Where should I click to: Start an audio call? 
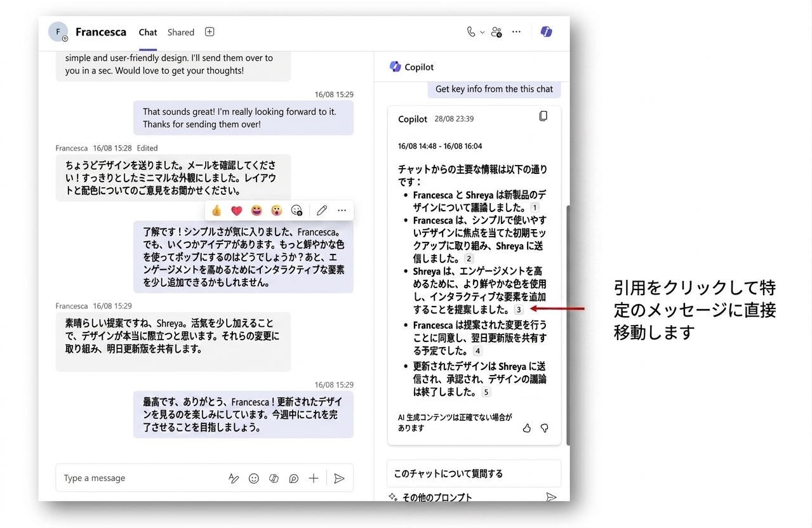[470, 32]
